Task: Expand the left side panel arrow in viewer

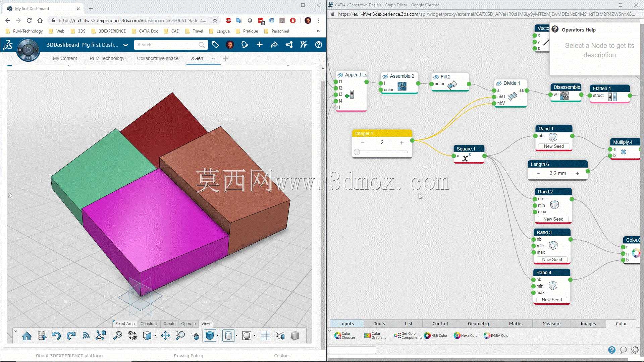Action: 10,195
